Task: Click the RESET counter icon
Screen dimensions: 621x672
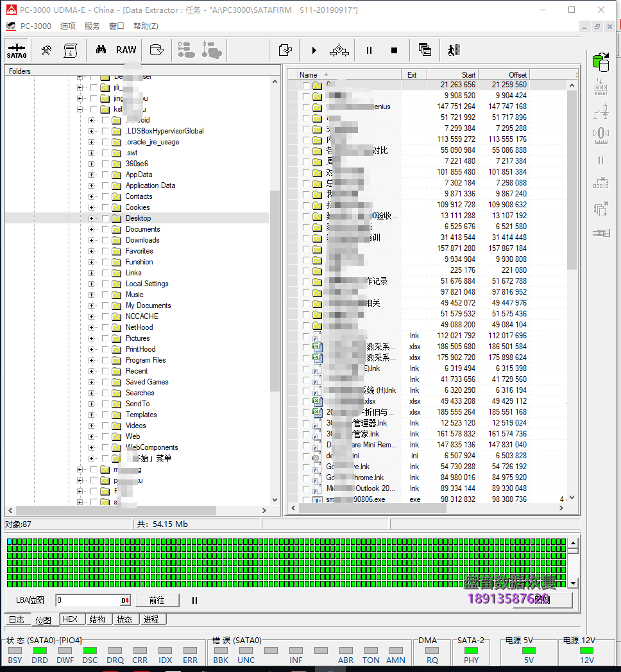Action: click(x=601, y=87)
